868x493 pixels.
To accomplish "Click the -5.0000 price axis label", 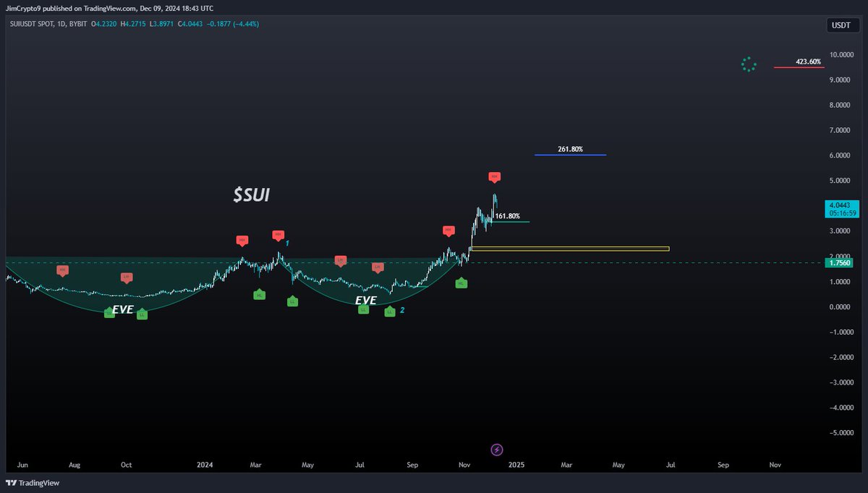I will (843, 433).
